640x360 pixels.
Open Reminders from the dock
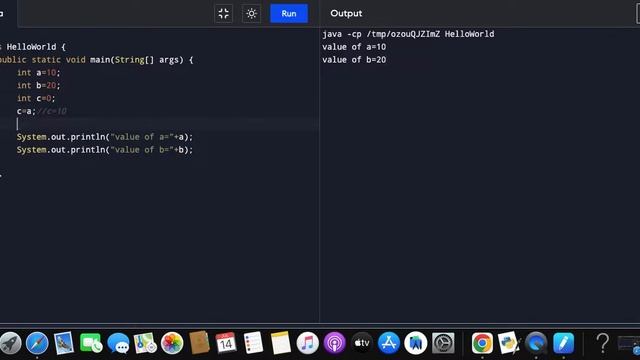(253, 343)
